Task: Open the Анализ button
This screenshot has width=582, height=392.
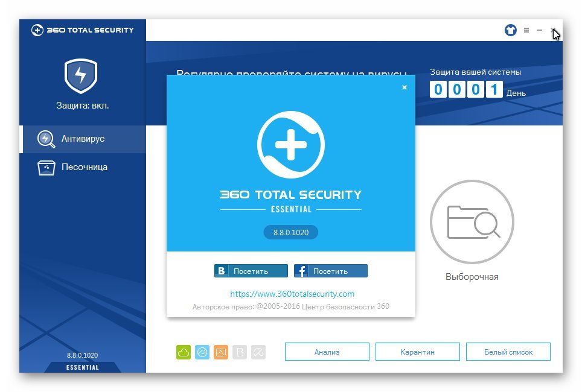Action: [x=327, y=352]
